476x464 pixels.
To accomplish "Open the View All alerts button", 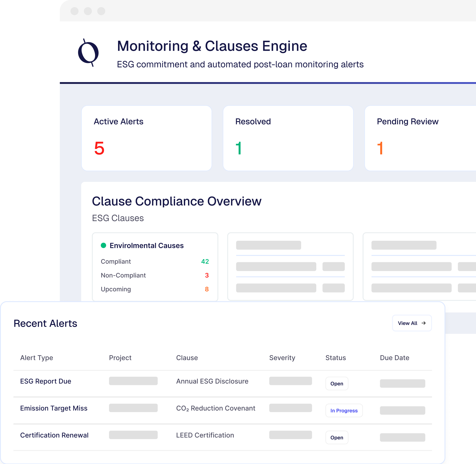I will [x=411, y=323].
